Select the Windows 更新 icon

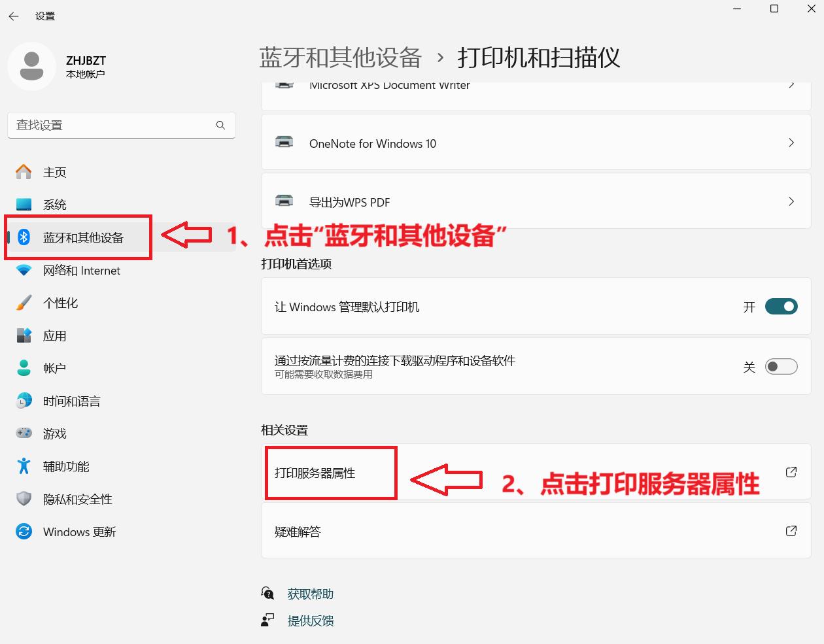coord(23,532)
